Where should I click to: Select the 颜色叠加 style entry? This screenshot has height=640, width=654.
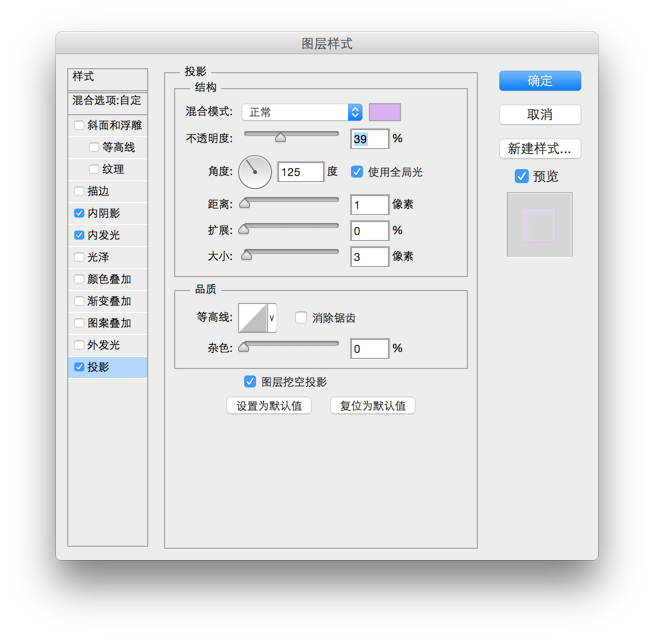[x=109, y=279]
